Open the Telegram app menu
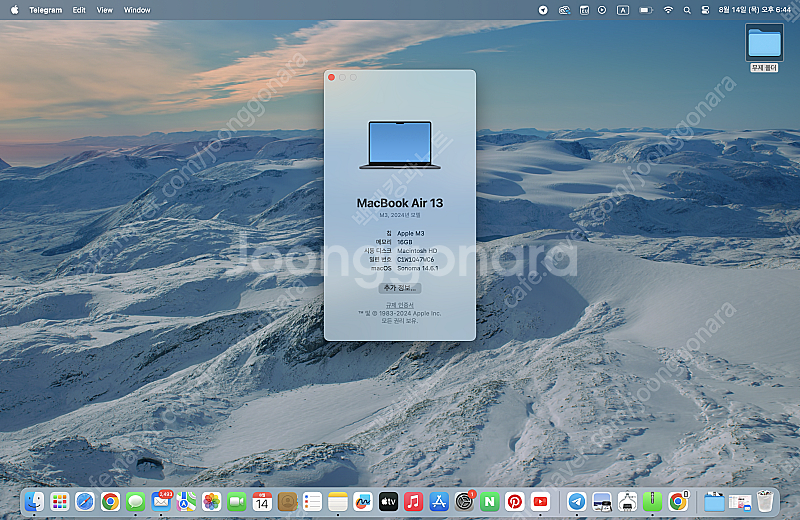800x520 pixels. click(45, 10)
